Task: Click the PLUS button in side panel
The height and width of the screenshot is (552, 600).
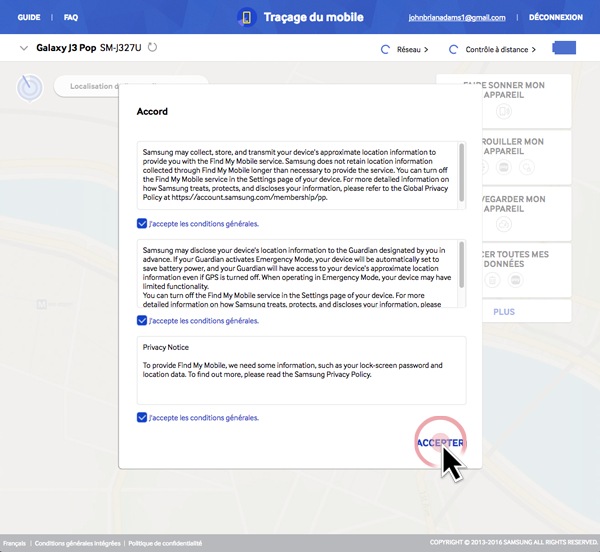Action: click(x=504, y=312)
